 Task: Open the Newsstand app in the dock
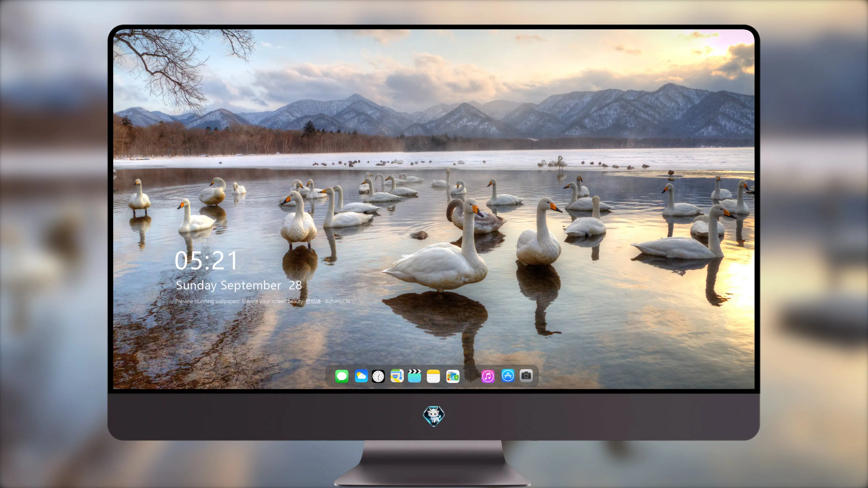click(453, 376)
